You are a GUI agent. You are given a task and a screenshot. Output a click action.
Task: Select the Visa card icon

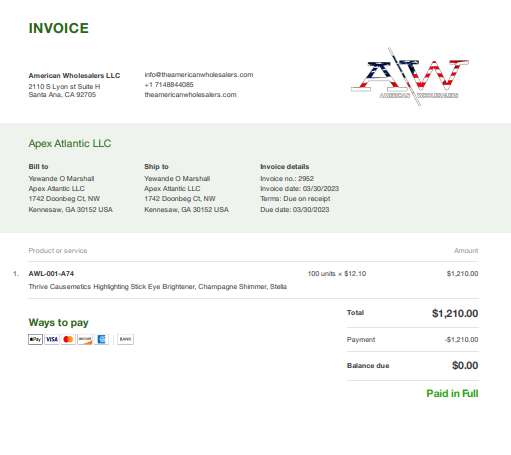(x=52, y=339)
